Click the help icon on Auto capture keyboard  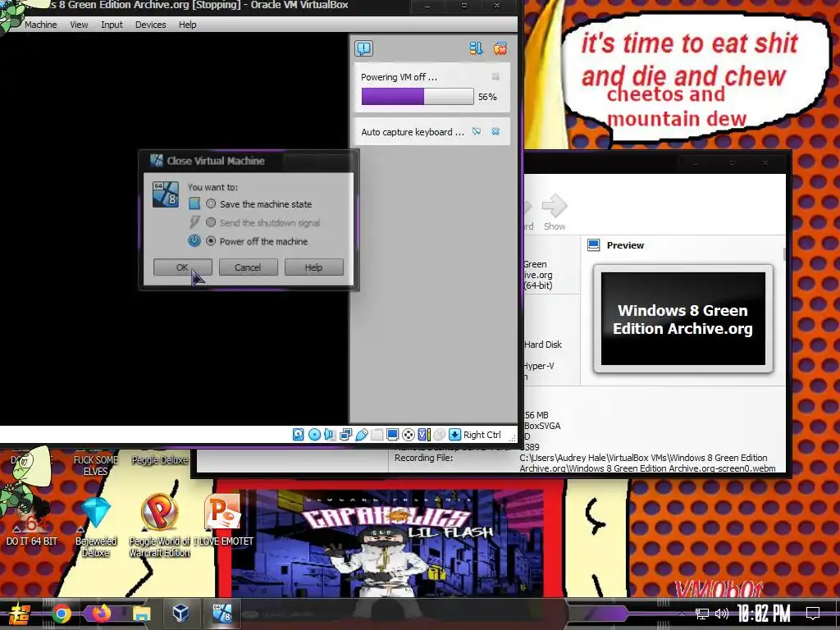coord(477,131)
